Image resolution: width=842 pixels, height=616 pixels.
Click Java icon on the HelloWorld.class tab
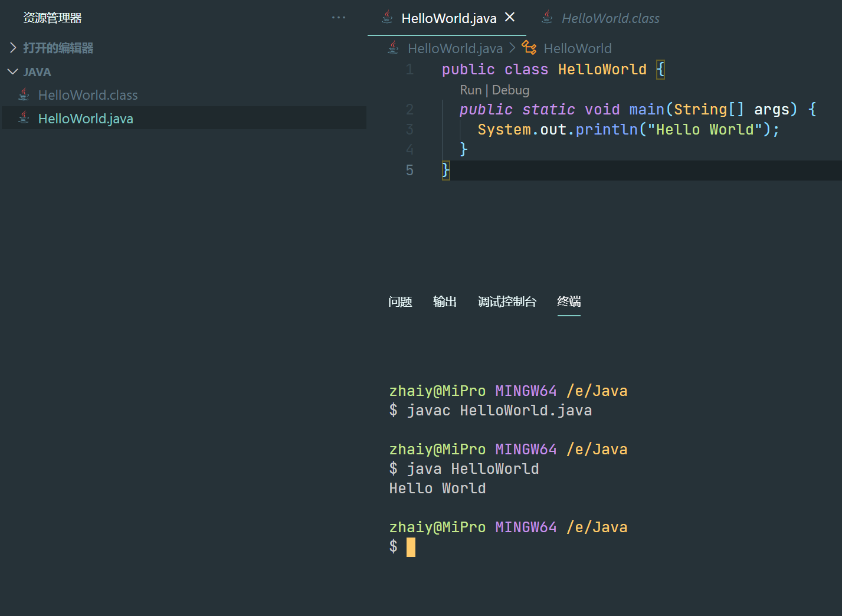click(547, 18)
